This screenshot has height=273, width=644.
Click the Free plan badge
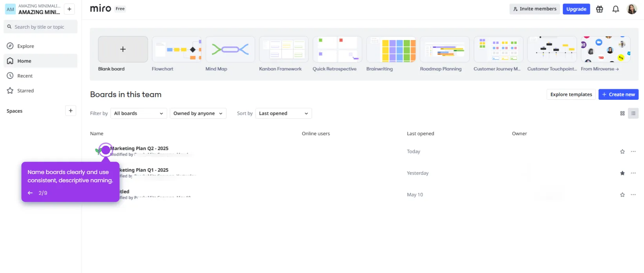120,9
